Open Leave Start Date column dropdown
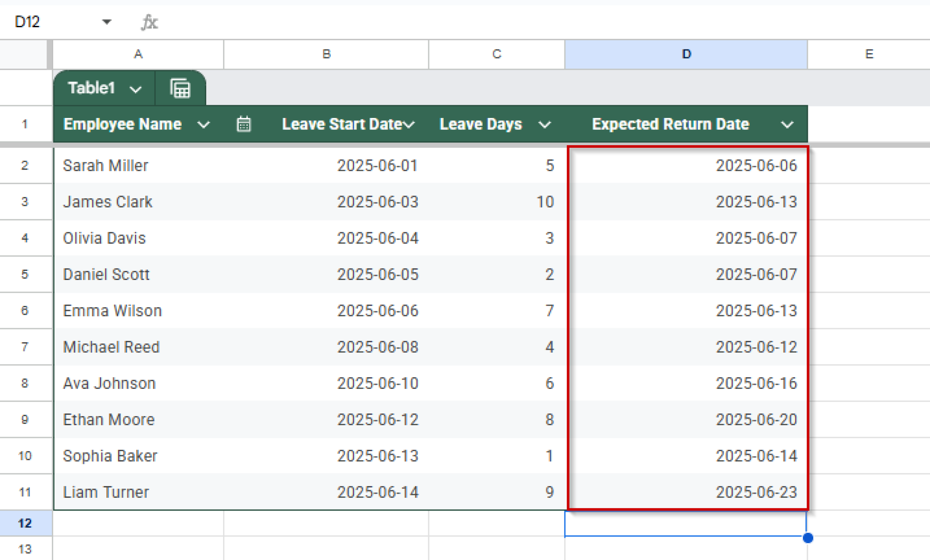 click(x=410, y=124)
